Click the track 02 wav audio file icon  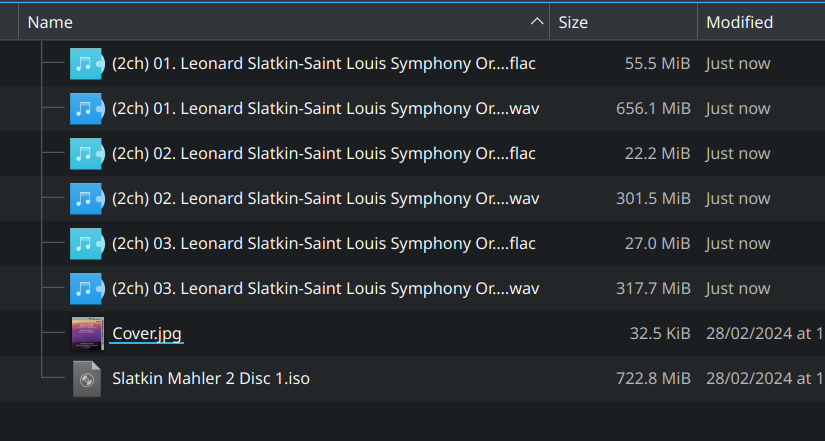[x=87, y=198]
